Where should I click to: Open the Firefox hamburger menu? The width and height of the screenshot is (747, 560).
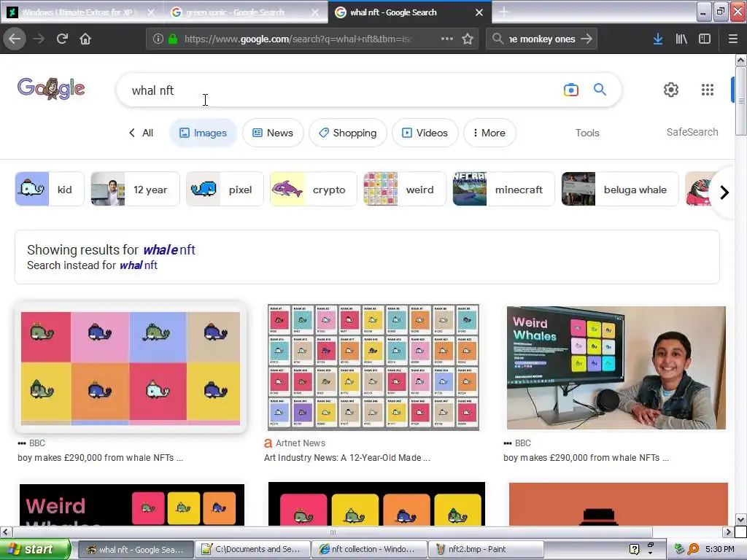click(x=732, y=39)
